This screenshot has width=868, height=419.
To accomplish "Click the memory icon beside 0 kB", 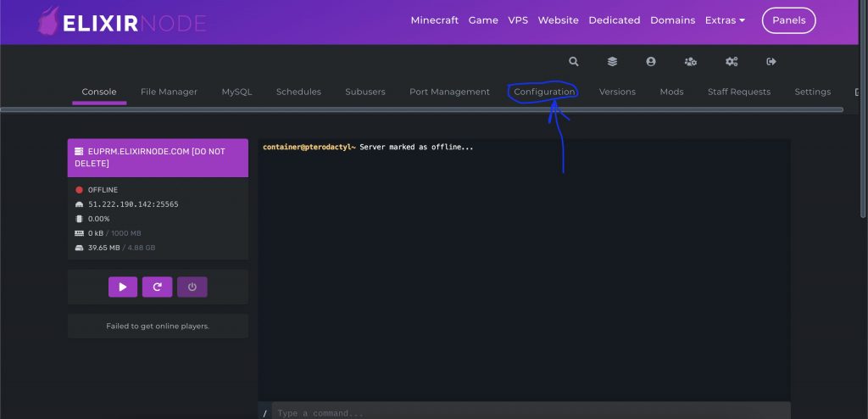I will pyautogui.click(x=79, y=232).
